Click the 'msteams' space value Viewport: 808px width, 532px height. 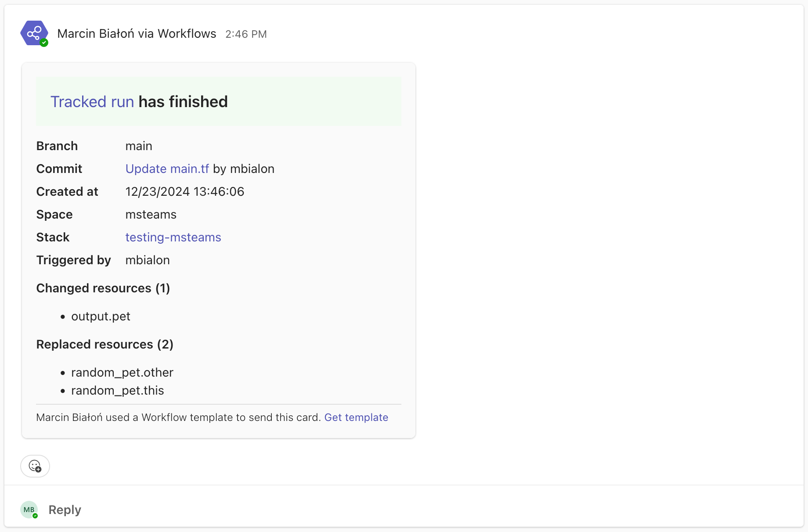151,214
